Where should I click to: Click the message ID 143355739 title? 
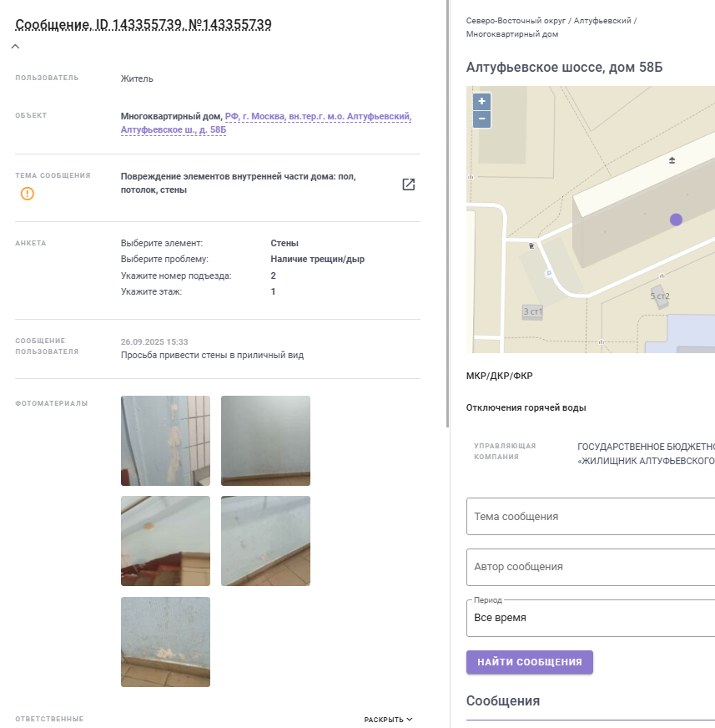click(144, 25)
